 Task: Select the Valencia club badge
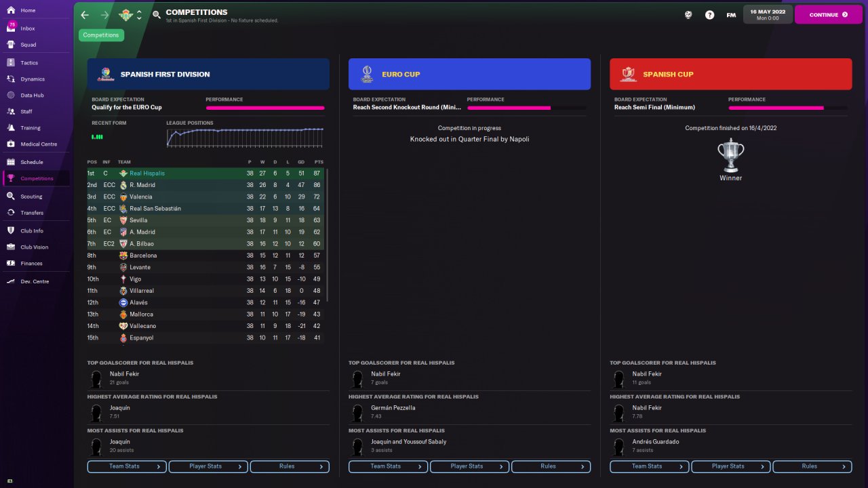(x=123, y=197)
